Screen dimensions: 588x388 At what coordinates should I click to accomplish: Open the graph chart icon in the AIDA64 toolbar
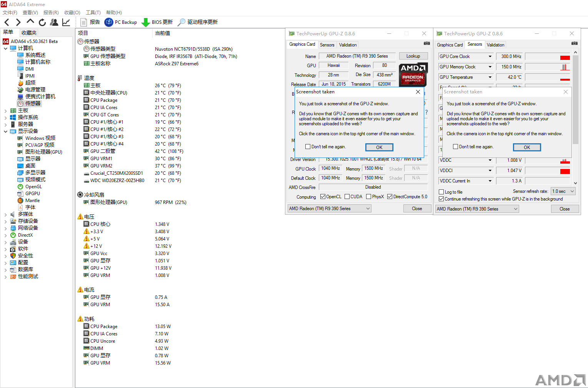pyautogui.click(x=66, y=22)
